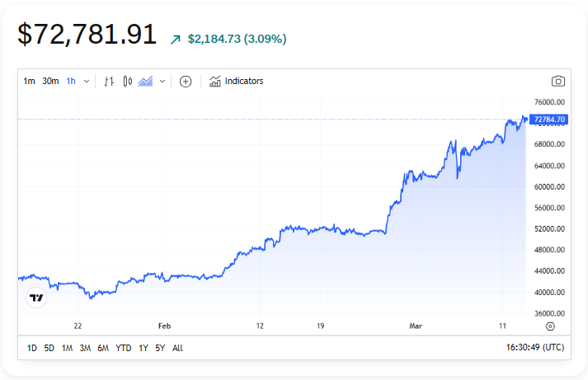The height and width of the screenshot is (380, 588).
Task: Open timezone menu showing 16:30:49 (UTC)
Action: tap(535, 348)
